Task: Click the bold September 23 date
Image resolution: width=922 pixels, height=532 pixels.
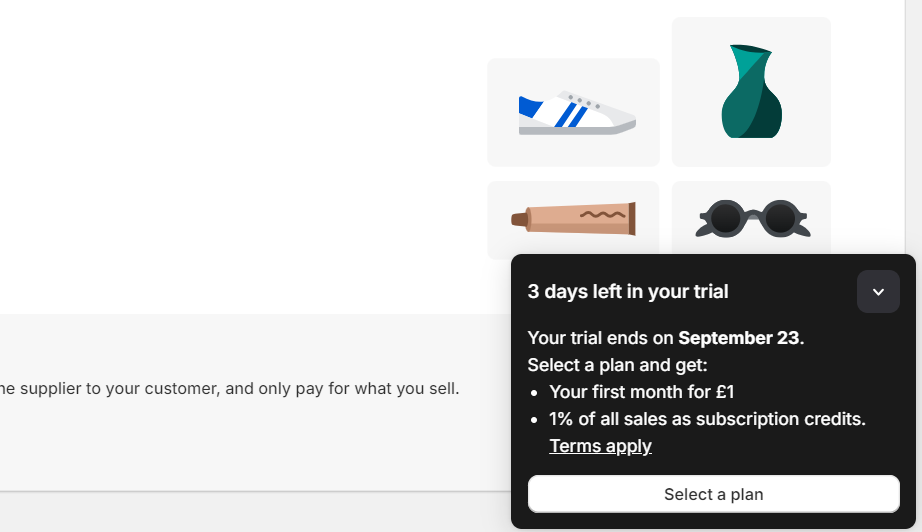Action: pos(739,338)
